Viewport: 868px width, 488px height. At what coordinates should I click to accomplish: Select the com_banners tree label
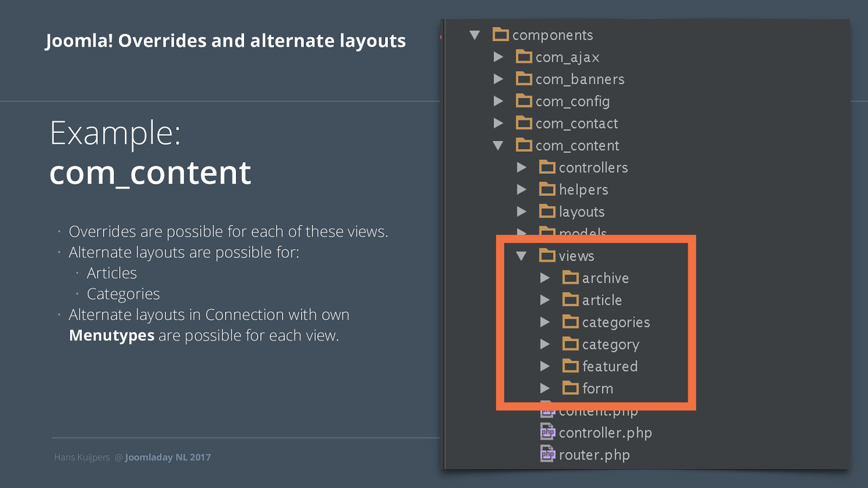tap(580, 80)
